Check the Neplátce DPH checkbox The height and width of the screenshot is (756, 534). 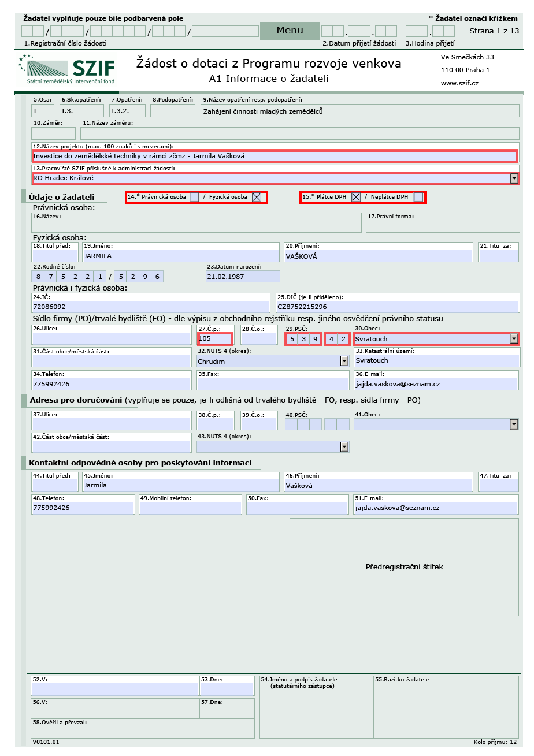click(418, 197)
